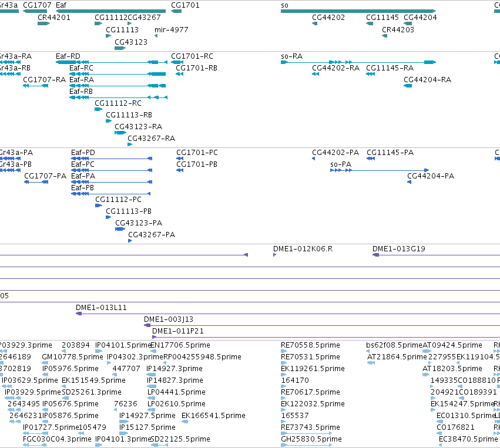Select CG44202-RA transcript label
This screenshot has width=500, height=448.
coord(335,68)
